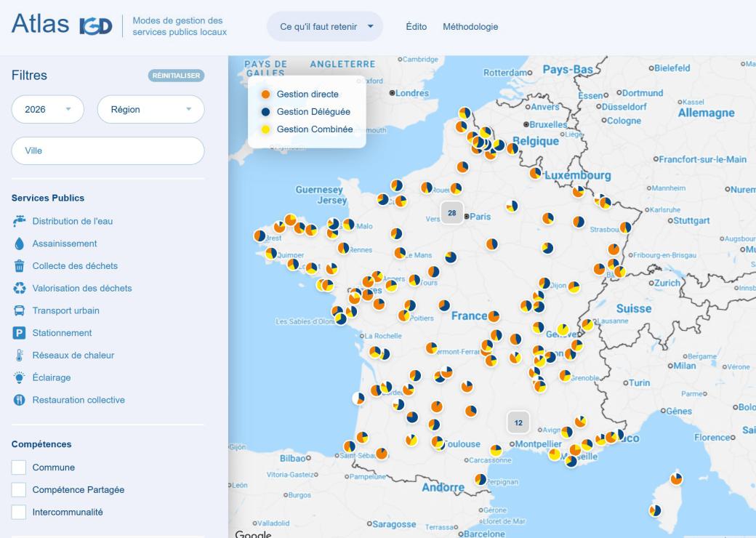Select the pie marker near Perpignan
The width and height of the screenshot is (756, 538).
click(x=480, y=479)
